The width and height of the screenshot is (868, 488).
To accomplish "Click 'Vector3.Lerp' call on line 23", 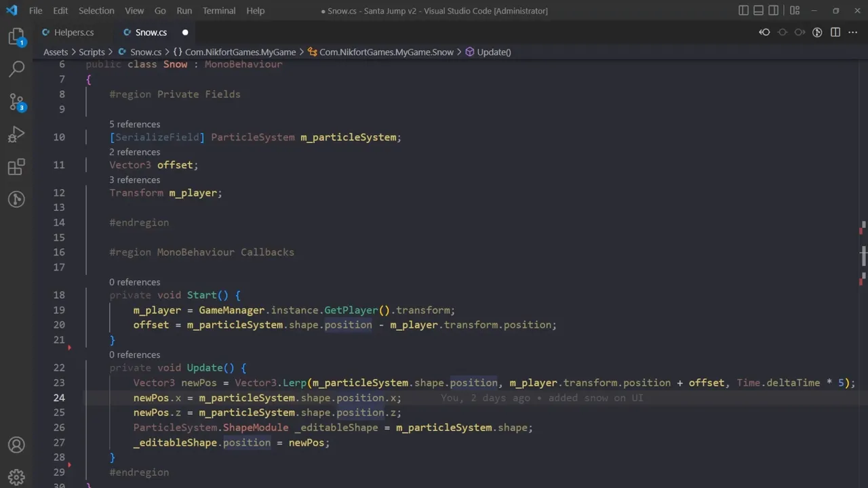I will [271, 383].
